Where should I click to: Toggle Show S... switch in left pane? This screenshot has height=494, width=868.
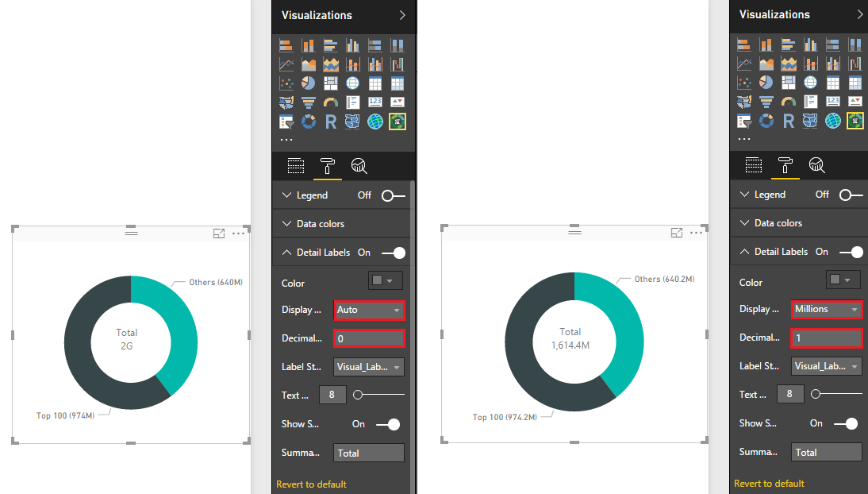(x=388, y=425)
